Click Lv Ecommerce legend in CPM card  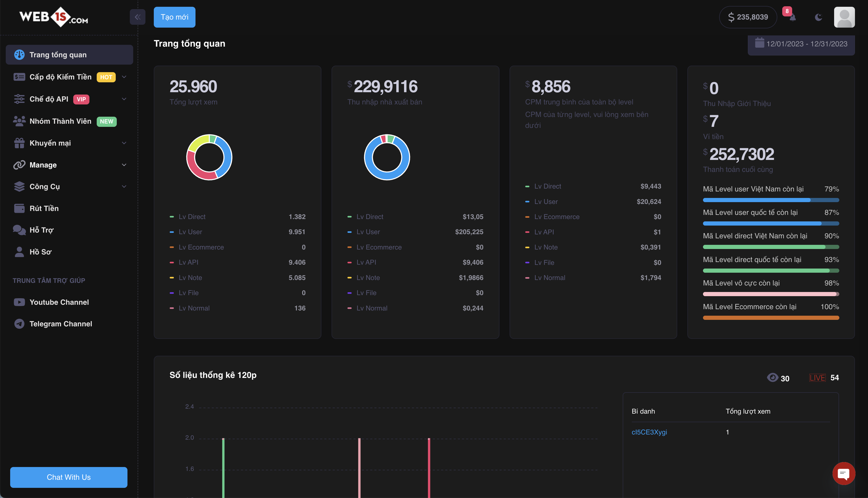tap(557, 216)
